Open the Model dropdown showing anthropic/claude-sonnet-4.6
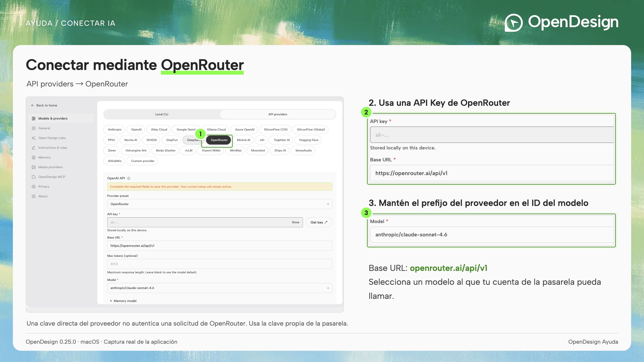The height and width of the screenshot is (362, 644). [x=220, y=288]
